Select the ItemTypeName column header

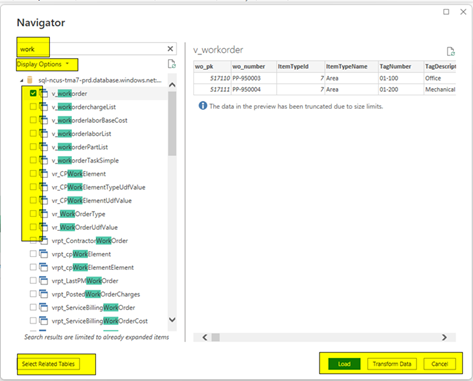pos(351,66)
